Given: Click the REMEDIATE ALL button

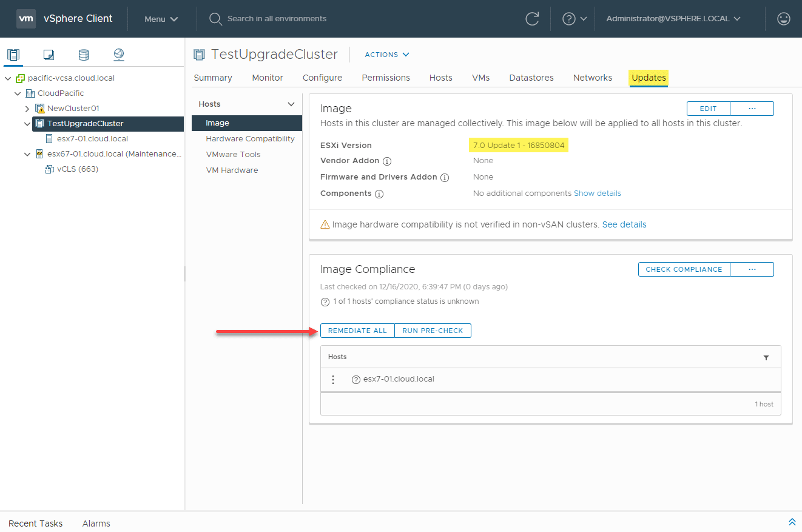Looking at the screenshot, I should tap(357, 331).
